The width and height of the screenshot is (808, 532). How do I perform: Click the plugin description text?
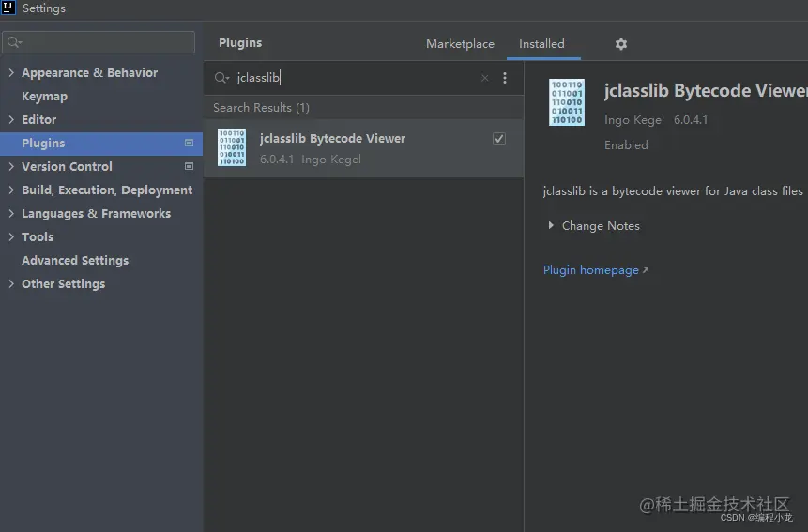pos(673,191)
